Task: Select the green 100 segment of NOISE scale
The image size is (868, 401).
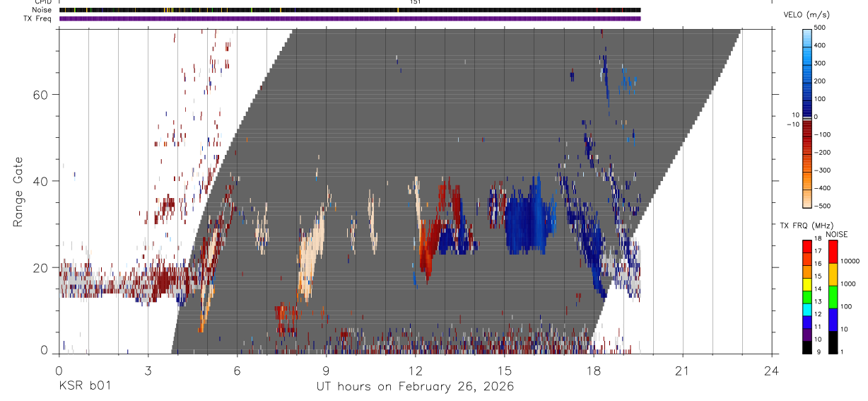Action: click(833, 297)
